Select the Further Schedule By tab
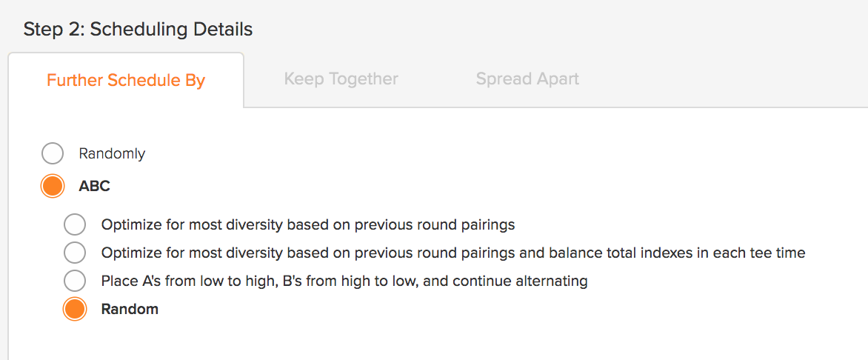Screen dimensions: 868x360 pyautogui.click(x=126, y=80)
